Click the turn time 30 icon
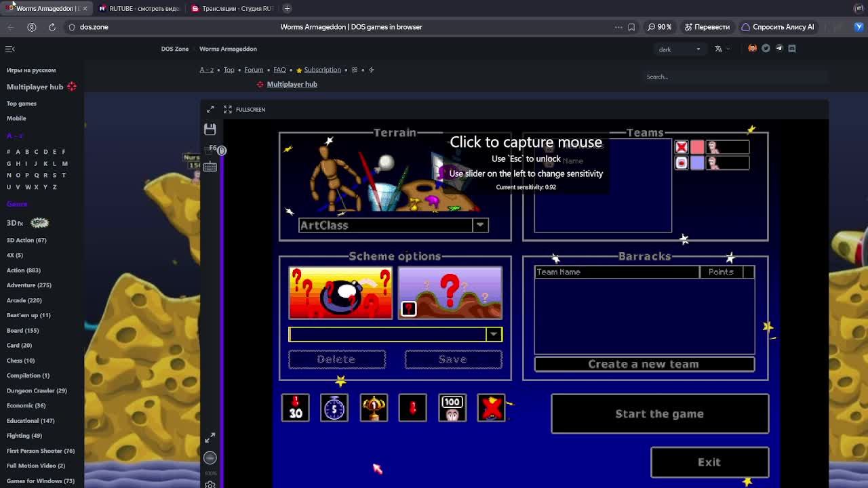The height and width of the screenshot is (488, 868). tap(295, 408)
